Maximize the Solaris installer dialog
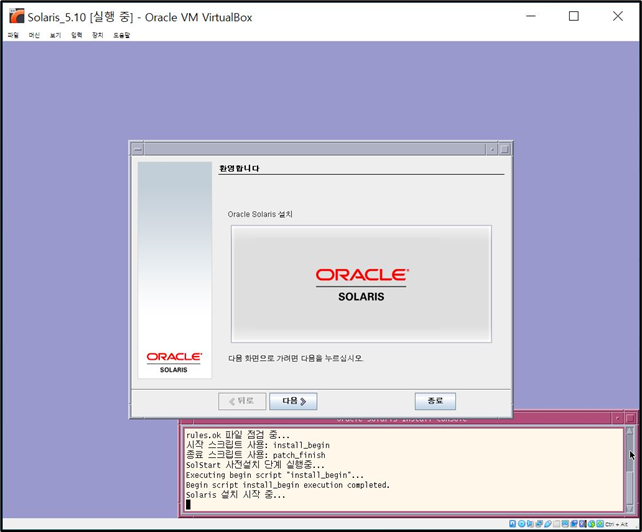This screenshot has height=532, width=642. 505,149
